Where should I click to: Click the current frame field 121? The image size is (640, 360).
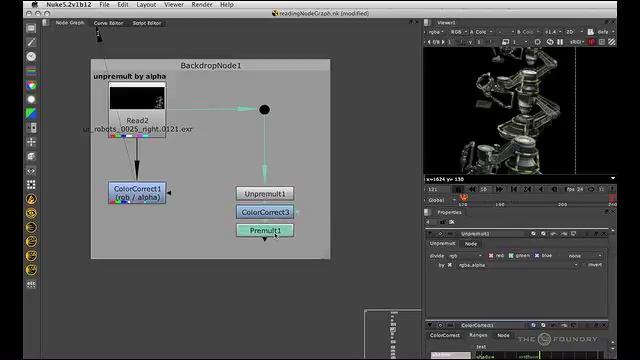437,189
